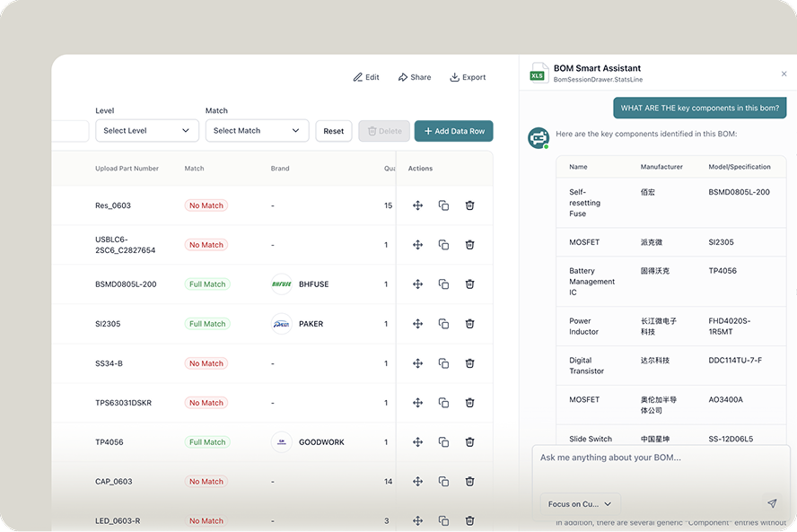Delete the TP4056 row
This screenshot has height=532, width=797.
pos(469,442)
